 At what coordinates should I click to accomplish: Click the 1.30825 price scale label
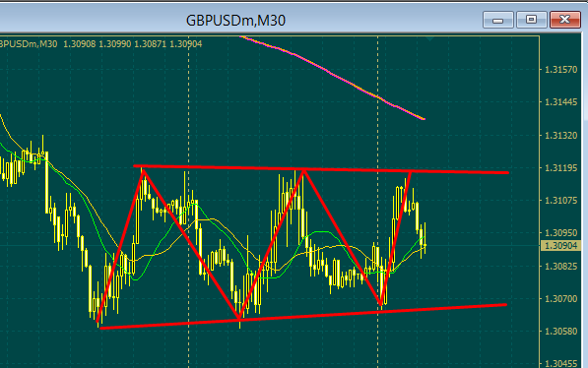[x=561, y=266]
